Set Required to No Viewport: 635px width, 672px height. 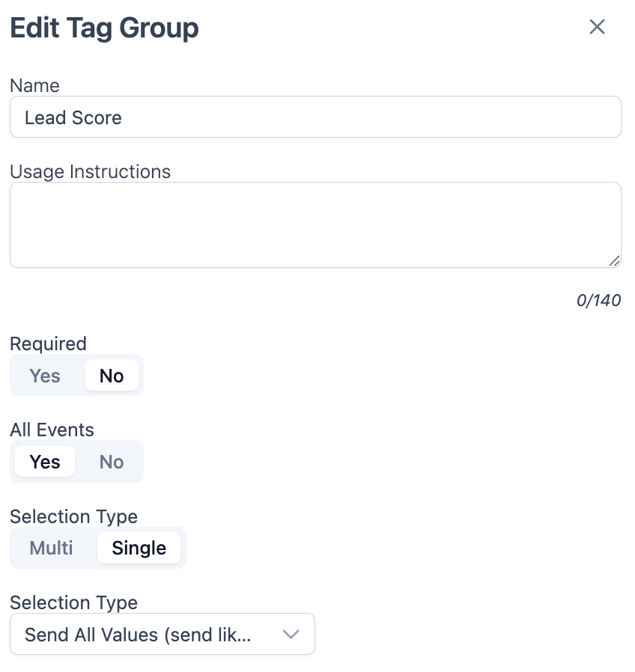pyautogui.click(x=112, y=376)
